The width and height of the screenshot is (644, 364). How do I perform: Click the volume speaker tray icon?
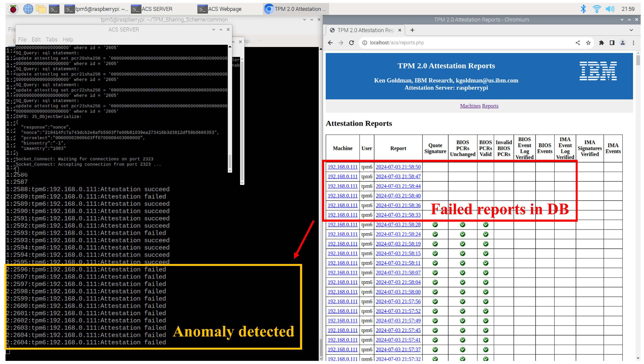point(610,9)
